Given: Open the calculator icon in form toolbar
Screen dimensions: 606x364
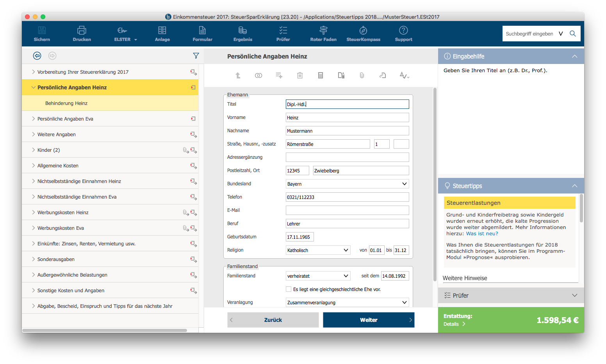Looking at the screenshot, I should 321,75.
